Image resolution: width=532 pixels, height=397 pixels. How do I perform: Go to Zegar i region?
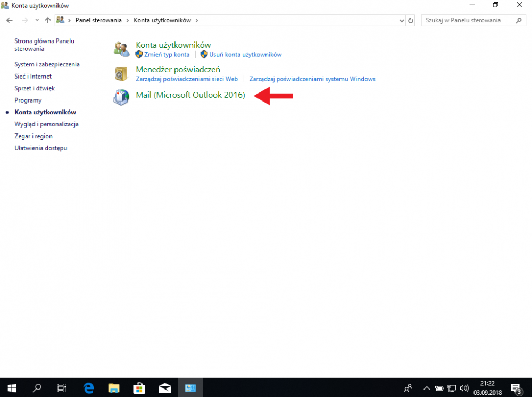click(34, 136)
